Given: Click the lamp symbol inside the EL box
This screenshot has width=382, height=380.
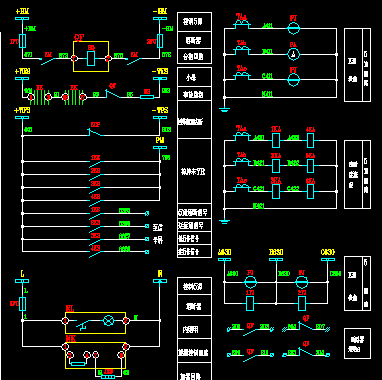Looking at the screenshot, I should [x=108, y=321].
